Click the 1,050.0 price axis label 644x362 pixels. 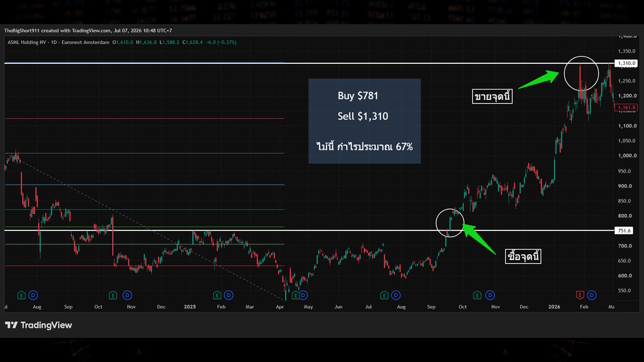coord(627,141)
